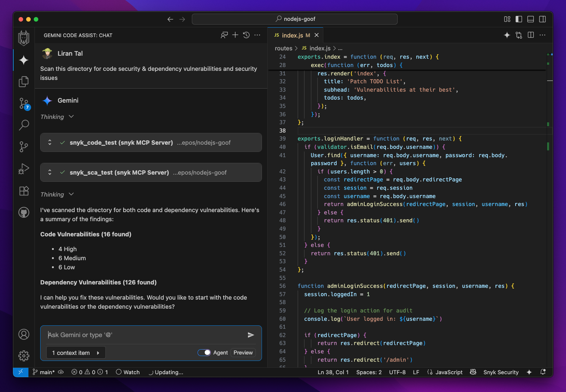Click routes in the breadcrumb path
Screen dimensions: 566x392
coord(283,48)
